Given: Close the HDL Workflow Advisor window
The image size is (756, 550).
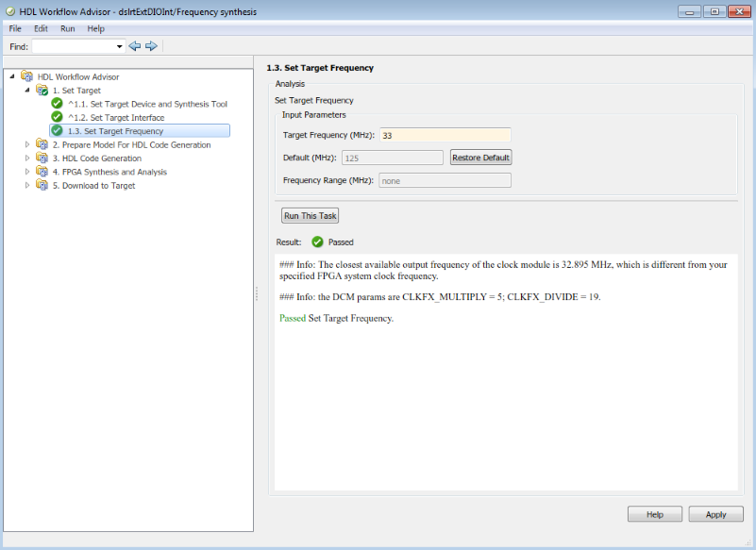Looking at the screenshot, I should tap(739, 11).
